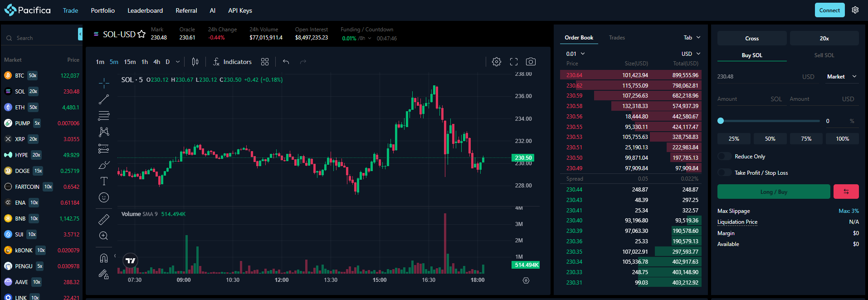Screen dimensions: 868x300
Task: Click the swap direction red button
Action: pos(846,192)
